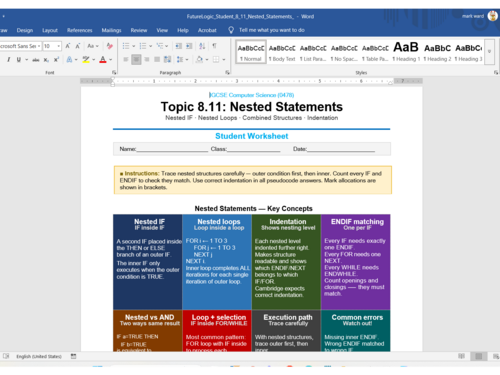The height and width of the screenshot is (375, 500).
Task: Open mark ward account picture
Action: (x=492, y=16)
